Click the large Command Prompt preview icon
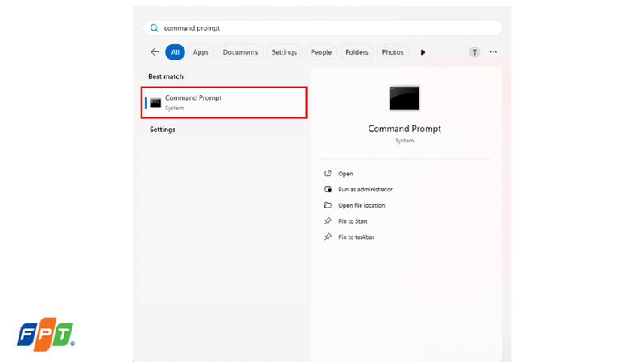Screen dimensions: 644x362 coord(405,98)
